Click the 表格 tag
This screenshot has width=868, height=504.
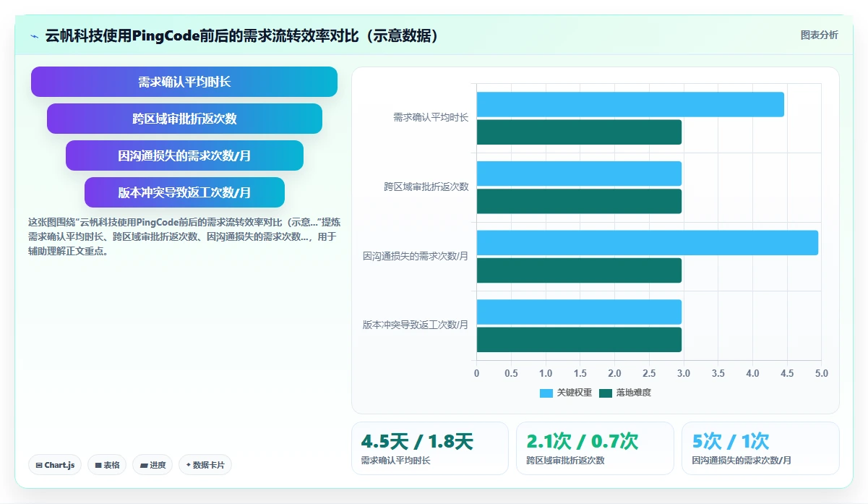tap(107, 465)
